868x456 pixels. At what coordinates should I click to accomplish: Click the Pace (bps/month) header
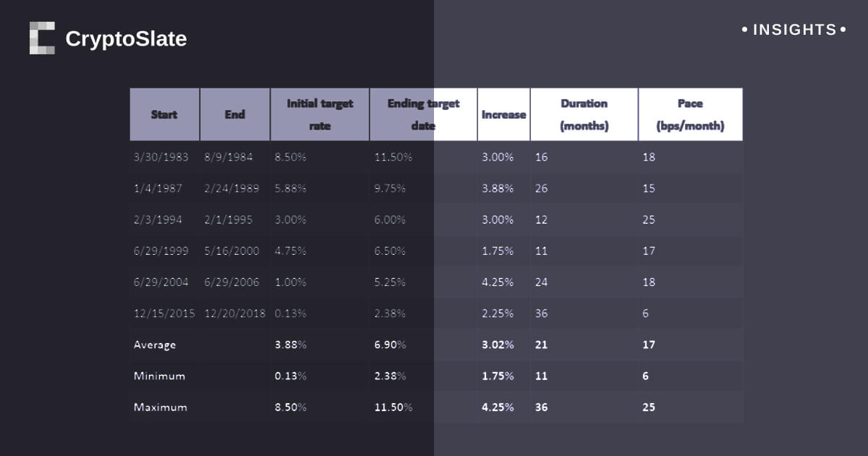[x=690, y=114]
